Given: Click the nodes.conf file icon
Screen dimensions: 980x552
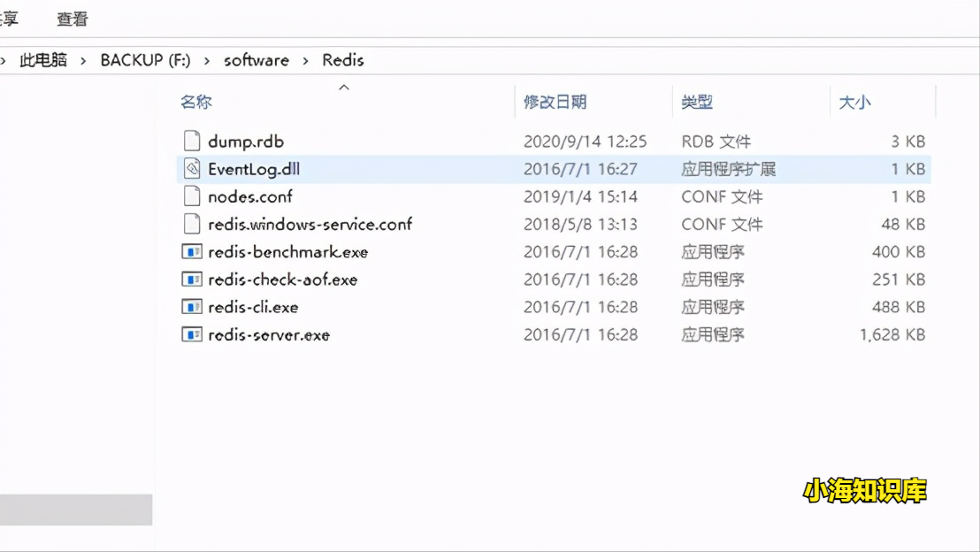Looking at the screenshot, I should pyautogui.click(x=192, y=196).
